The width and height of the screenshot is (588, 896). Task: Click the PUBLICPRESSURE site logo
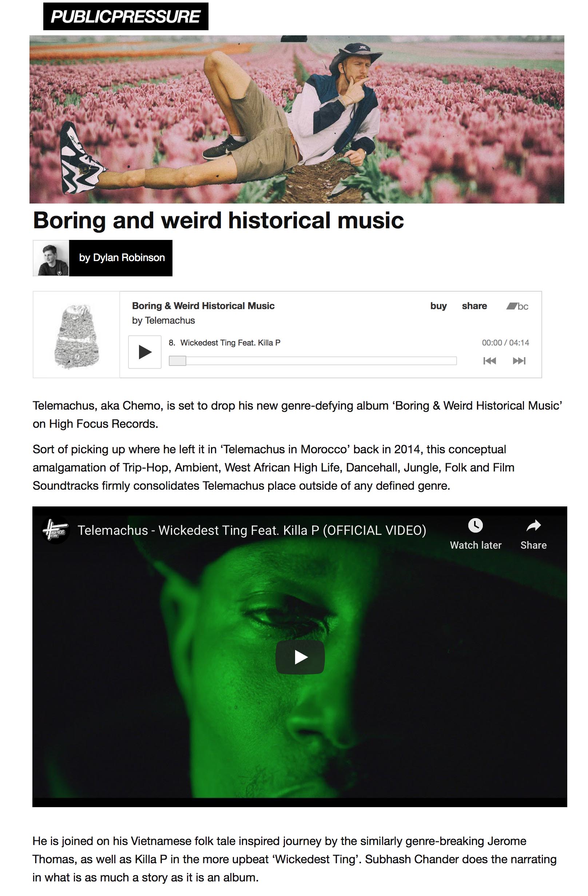pos(126,16)
